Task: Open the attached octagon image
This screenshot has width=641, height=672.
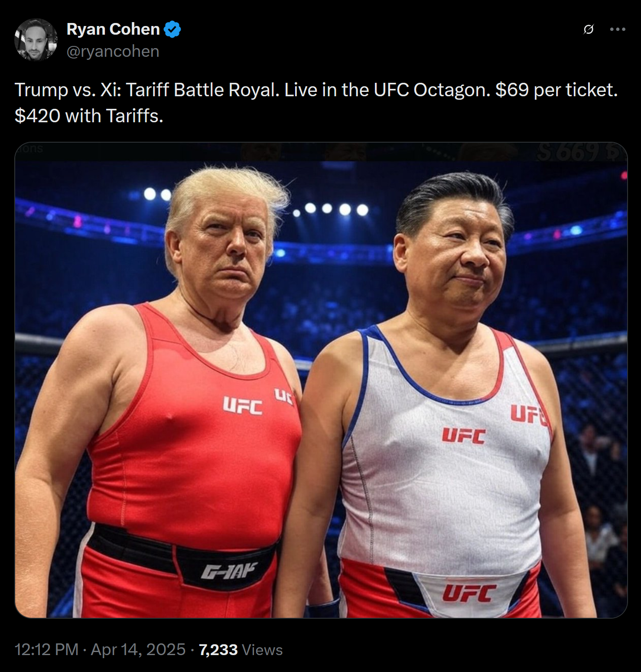Action: [321, 380]
